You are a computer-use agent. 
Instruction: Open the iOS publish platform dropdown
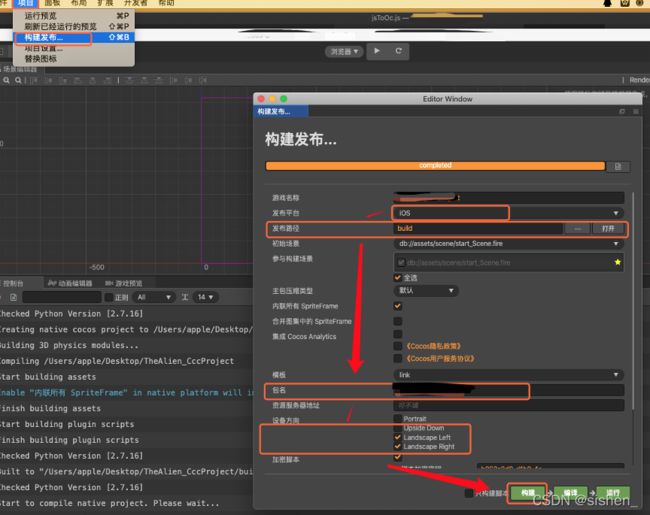tap(508, 213)
